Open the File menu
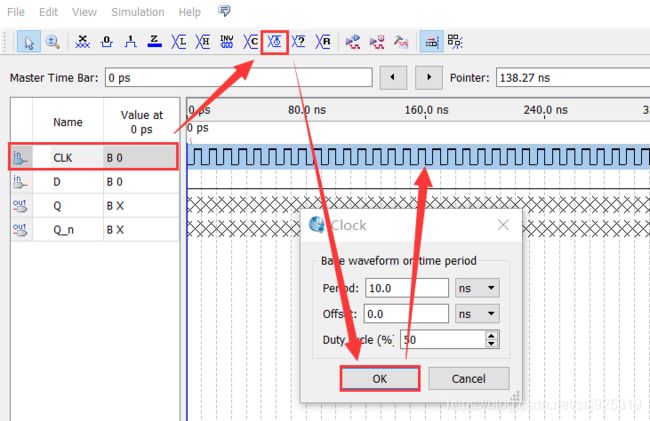650x421 pixels. click(16, 12)
